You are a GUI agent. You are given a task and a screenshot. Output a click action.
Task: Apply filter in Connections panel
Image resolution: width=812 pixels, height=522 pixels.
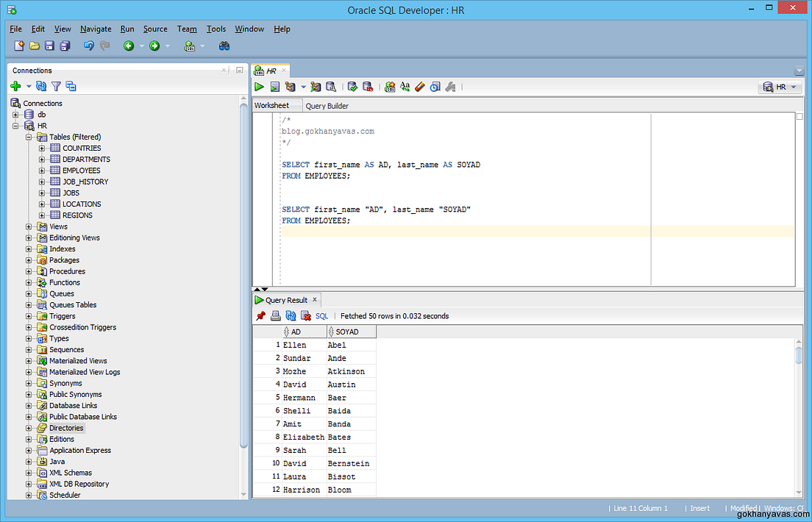click(x=56, y=86)
